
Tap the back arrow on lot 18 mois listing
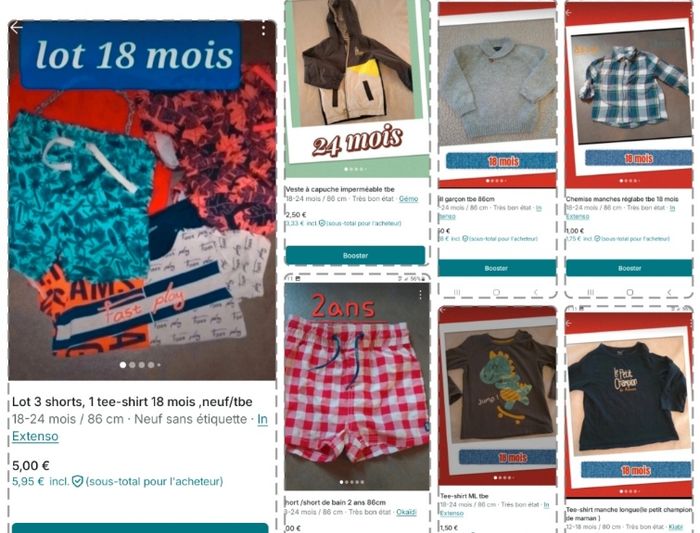pos(16,27)
